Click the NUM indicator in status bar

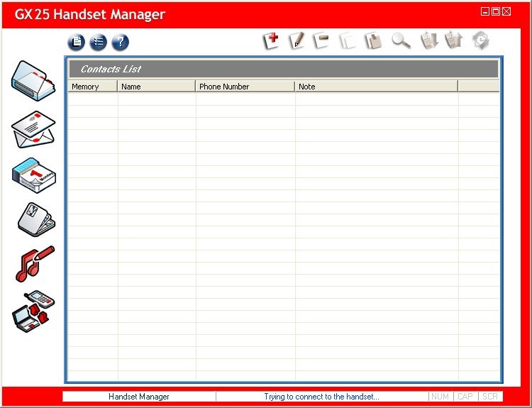click(x=440, y=397)
